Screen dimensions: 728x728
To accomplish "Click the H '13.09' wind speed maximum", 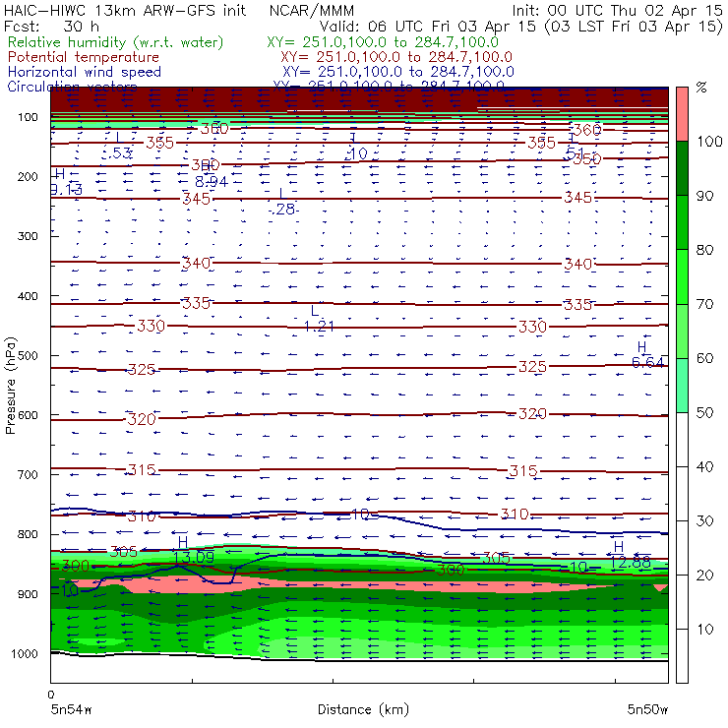I will point(193,550).
